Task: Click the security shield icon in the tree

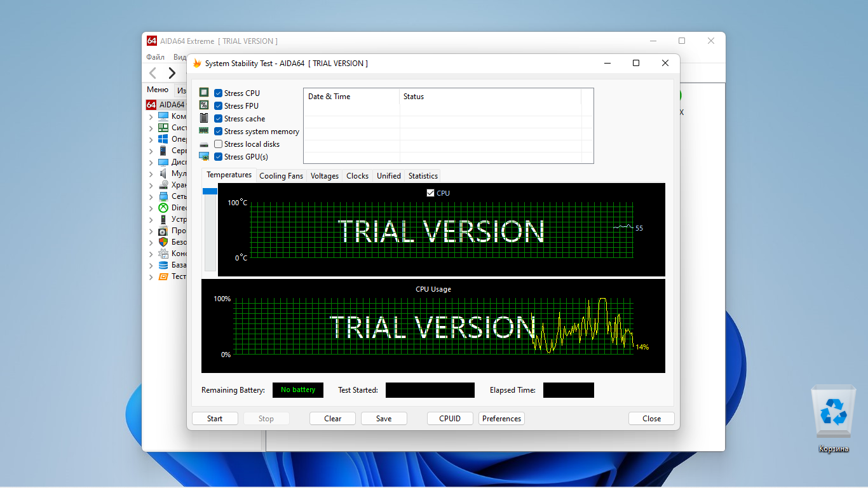Action: click(x=163, y=242)
